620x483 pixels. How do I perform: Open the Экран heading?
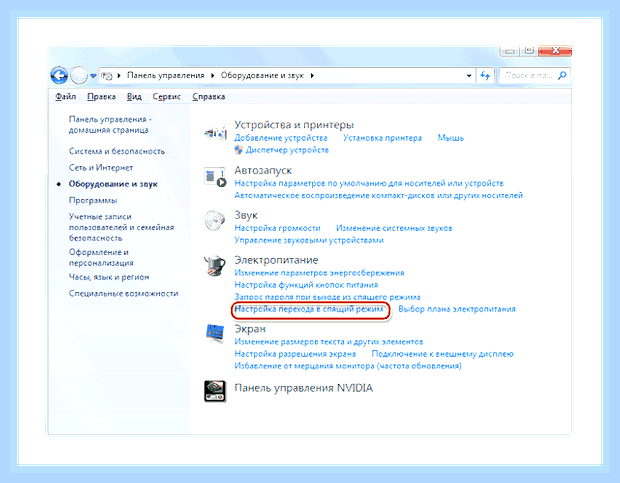pos(250,329)
